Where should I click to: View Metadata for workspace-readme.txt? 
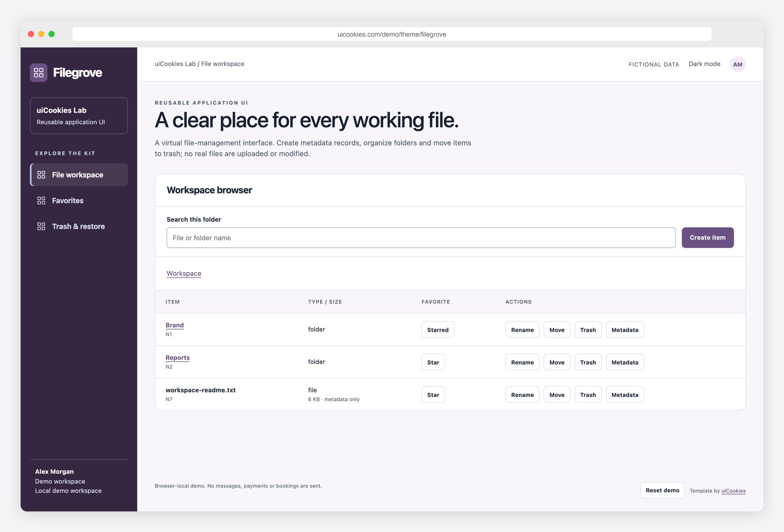pyautogui.click(x=625, y=394)
